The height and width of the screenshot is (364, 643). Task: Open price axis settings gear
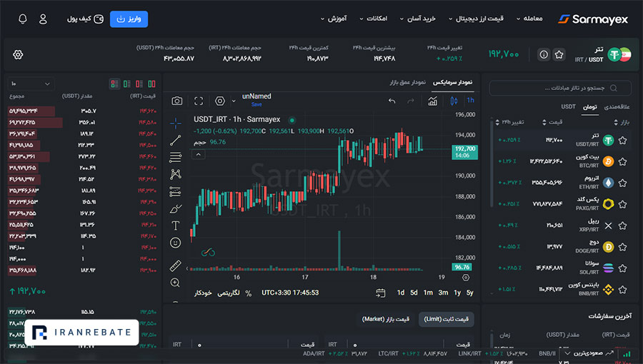click(x=466, y=278)
